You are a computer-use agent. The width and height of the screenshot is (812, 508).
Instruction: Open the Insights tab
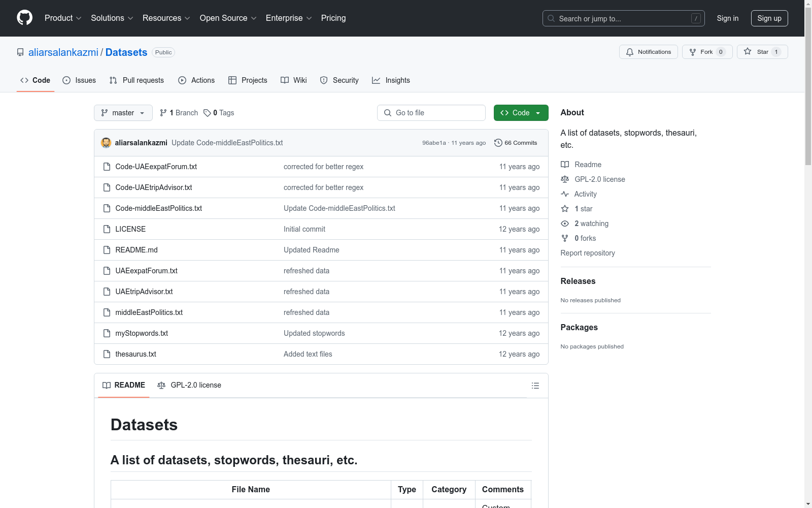[x=391, y=80]
